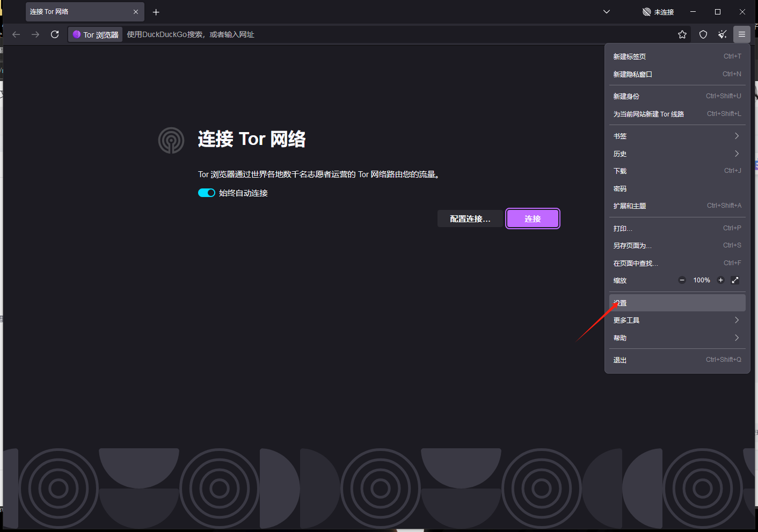Expand the 更多工具 submenu
This screenshot has width=758, height=532.
pyautogui.click(x=677, y=320)
